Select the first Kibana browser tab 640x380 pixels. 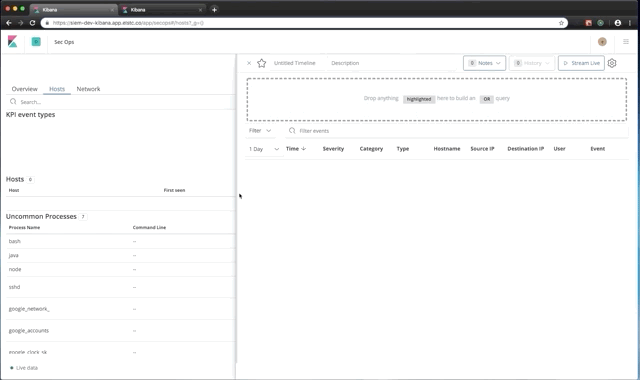[73, 10]
